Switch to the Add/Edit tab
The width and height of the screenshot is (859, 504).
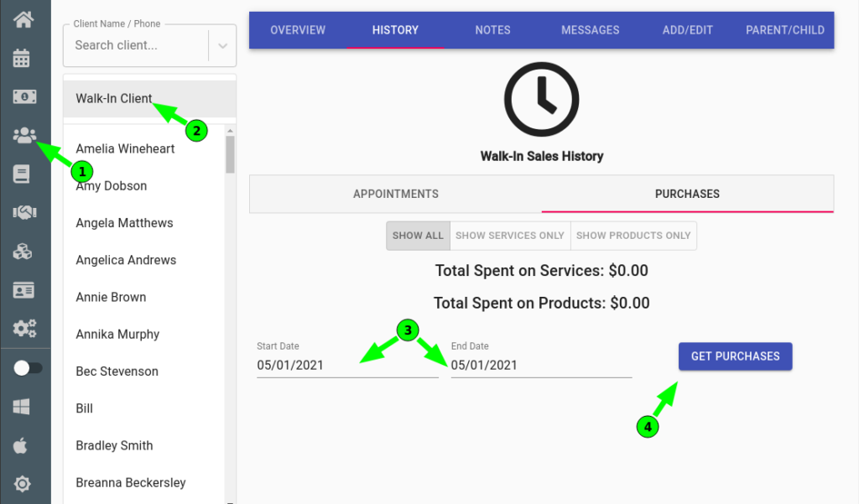click(688, 30)
